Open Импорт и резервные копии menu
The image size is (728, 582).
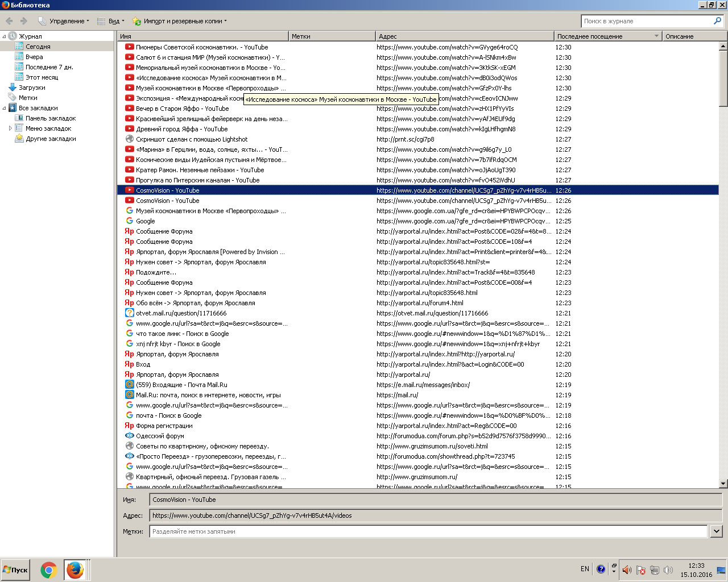[179, 21]
